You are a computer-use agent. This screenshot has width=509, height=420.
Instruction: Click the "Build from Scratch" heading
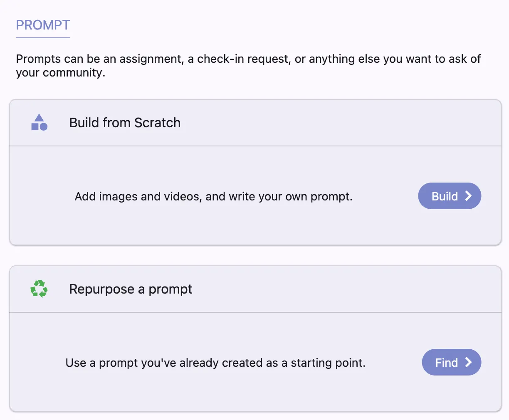(125, 123)
